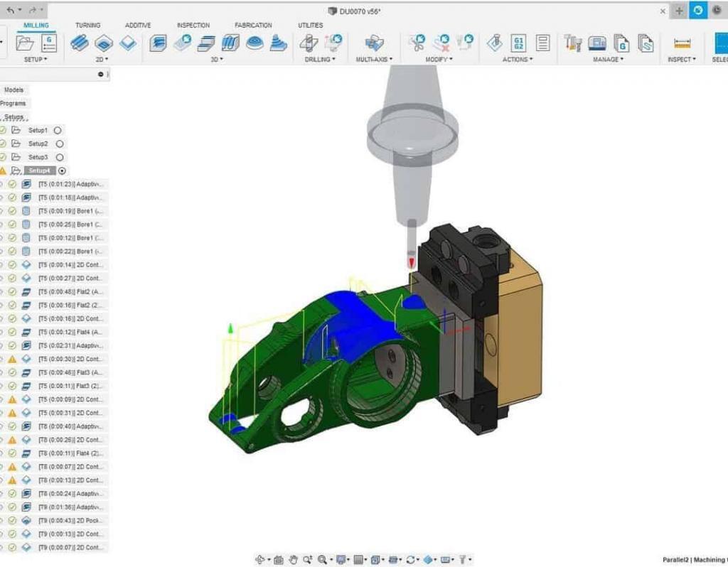Viewport: 728px width, 567px height.
Task: Select the 2D Contour tool icon
Action: [x=128, y=43]
